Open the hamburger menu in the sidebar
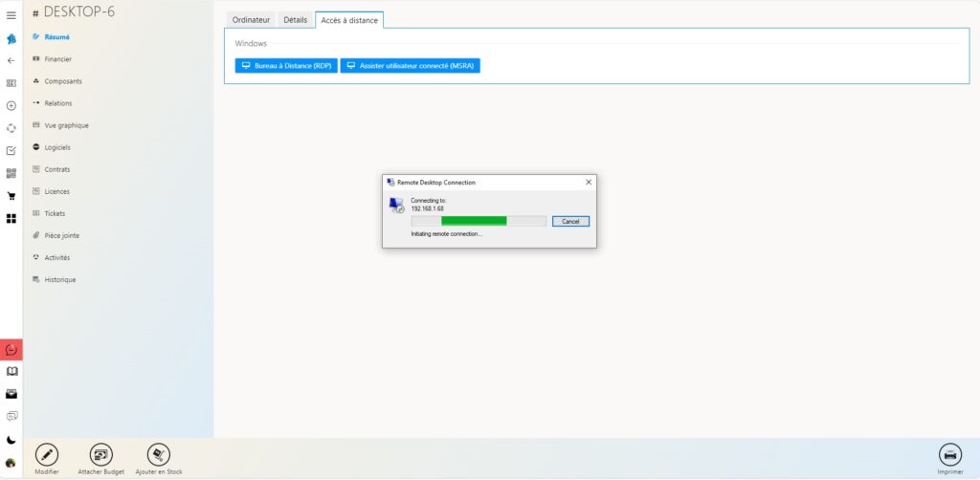980x480 pixels. [x=11, y=15]
